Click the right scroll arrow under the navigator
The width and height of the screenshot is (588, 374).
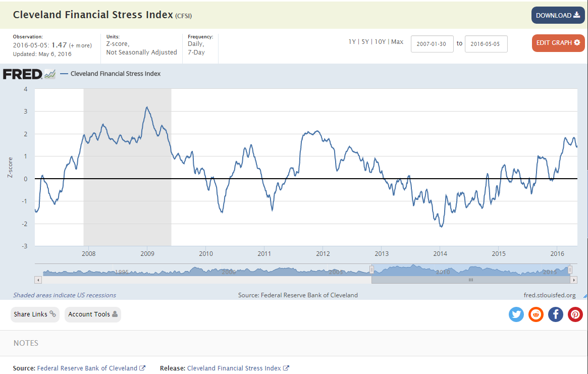(x=574, y=280)
